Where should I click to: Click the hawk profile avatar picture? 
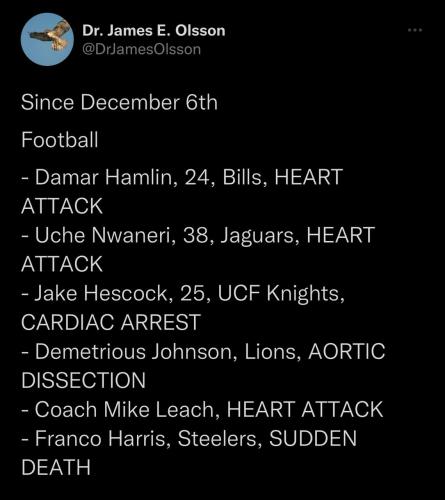click(x=47, y=39)
